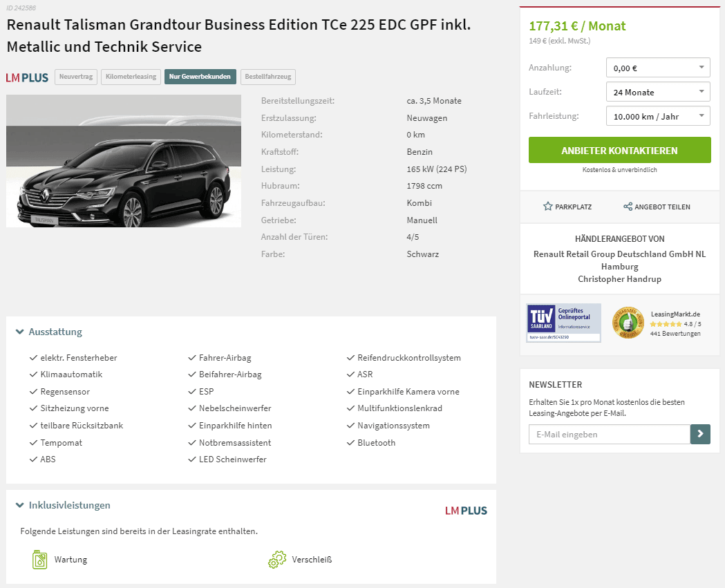Click the Benzin fuel value
Viewport: 725px width, 588px height.
click(x=420, y=151)
